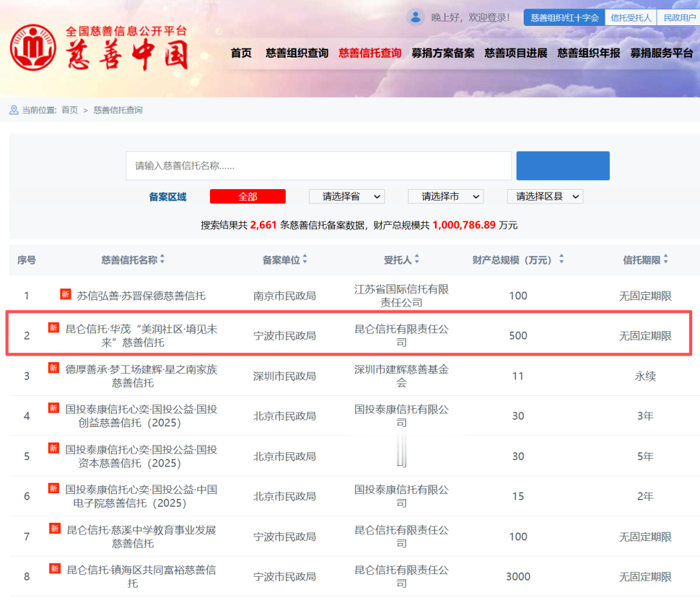The width and height of the screenshot is (700, 600).
Task: Open 国投创益慈善信托 (2025) entry
Action: coord(141,415)
